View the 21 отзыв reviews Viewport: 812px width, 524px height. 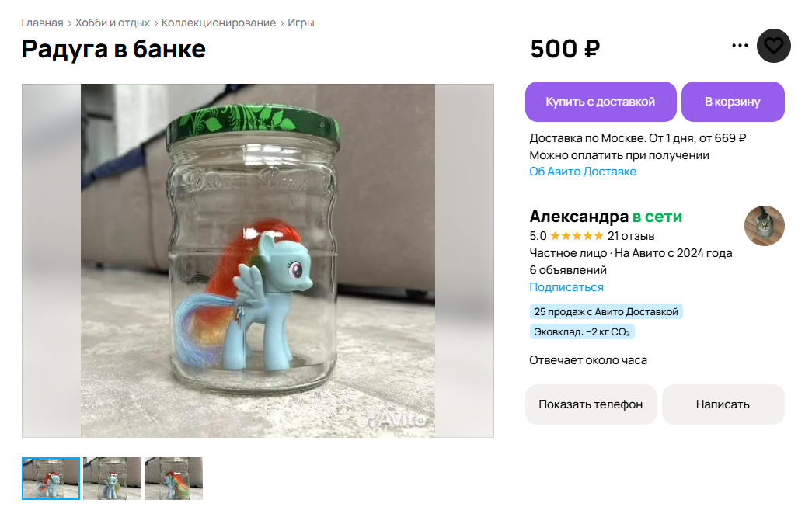coord(631,236)
